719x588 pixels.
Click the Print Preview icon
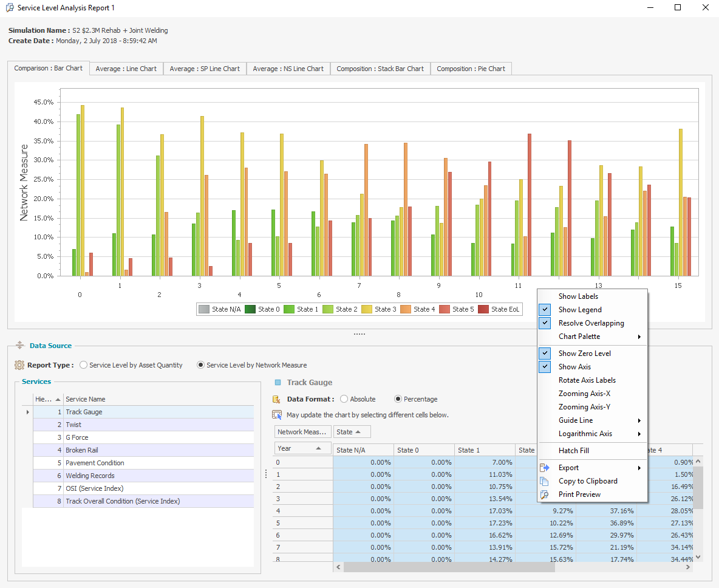545,494
